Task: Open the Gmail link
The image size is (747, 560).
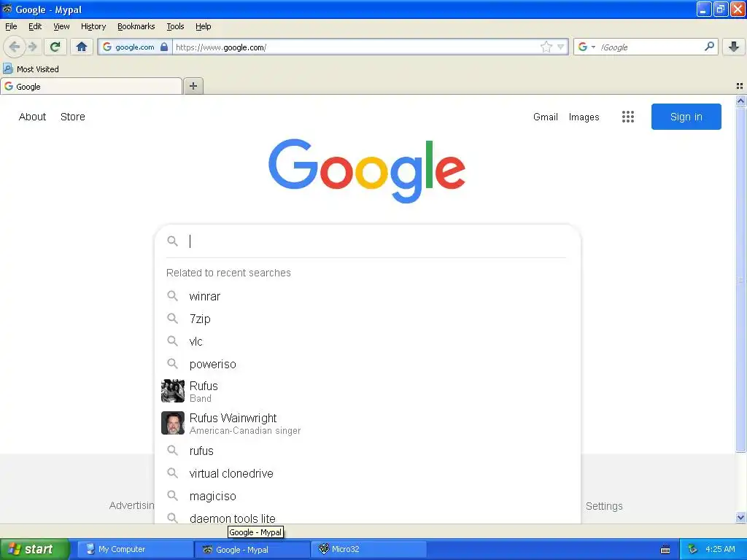Action: (x=546, y=117)
